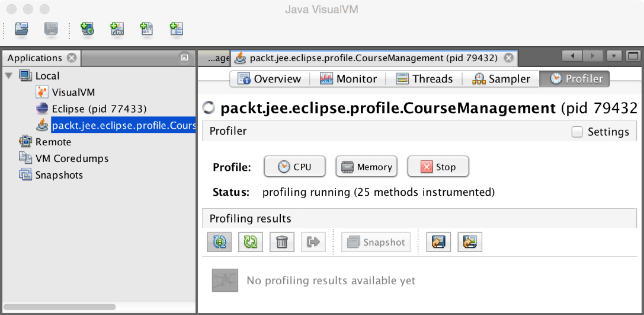This screenshot has height=315, width=644.
Task: Click the Snapshot button
Action: (x=376, y=242)
